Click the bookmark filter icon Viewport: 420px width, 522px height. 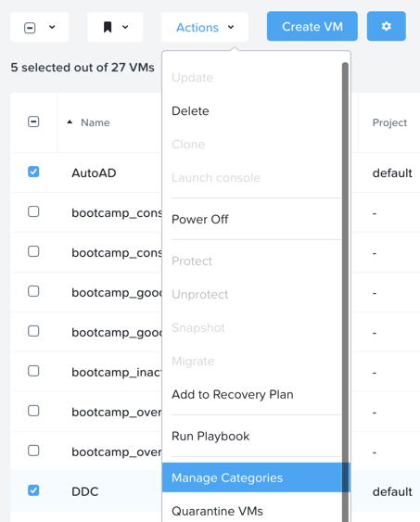[x=108, y=27]
